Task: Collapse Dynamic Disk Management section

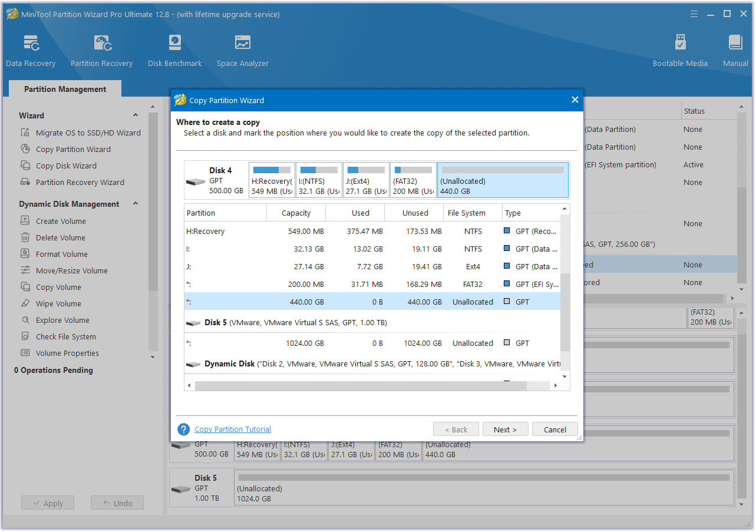Action: click(x=136, y=204)
